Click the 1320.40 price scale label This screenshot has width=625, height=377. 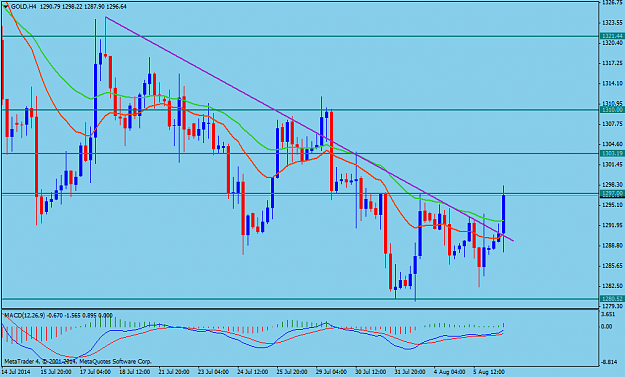[613, 43]
